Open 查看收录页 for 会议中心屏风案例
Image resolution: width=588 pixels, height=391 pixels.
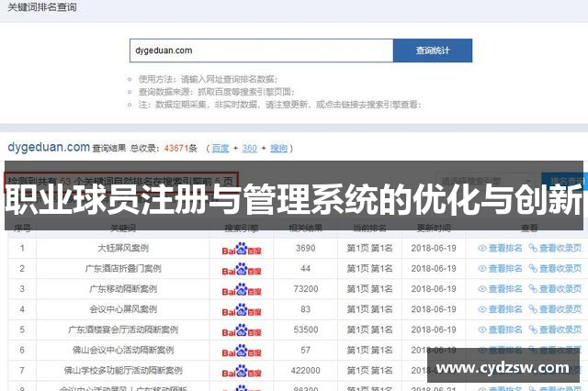[555, 309]
